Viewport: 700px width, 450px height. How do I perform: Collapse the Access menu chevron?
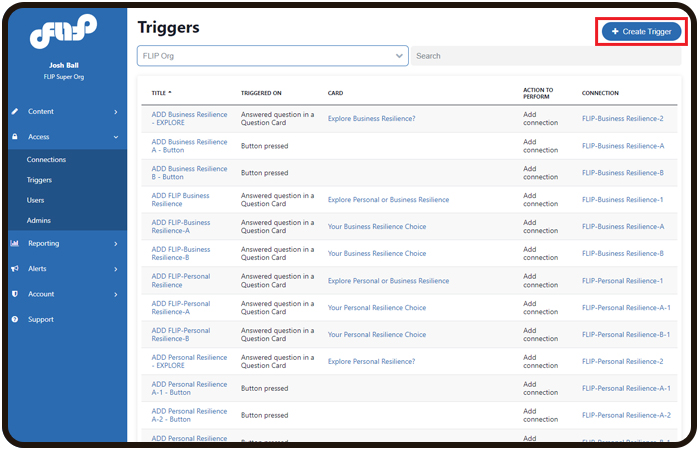116,137
